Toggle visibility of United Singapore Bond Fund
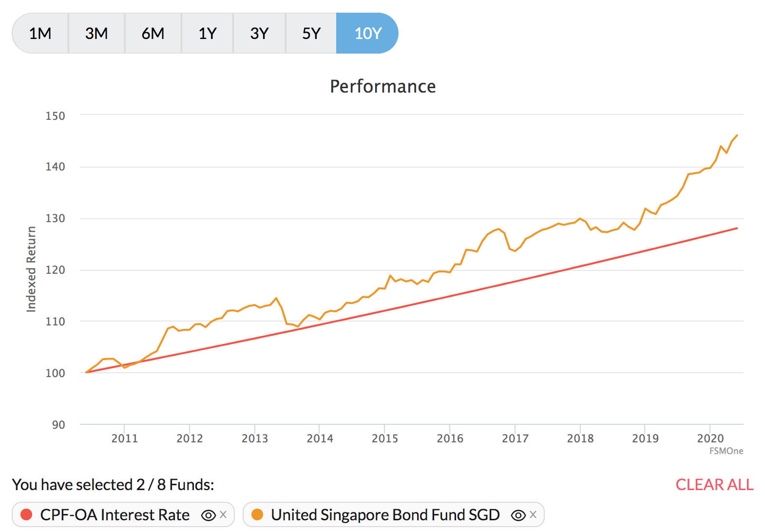 pyautogui.click(x=518, y=515)
